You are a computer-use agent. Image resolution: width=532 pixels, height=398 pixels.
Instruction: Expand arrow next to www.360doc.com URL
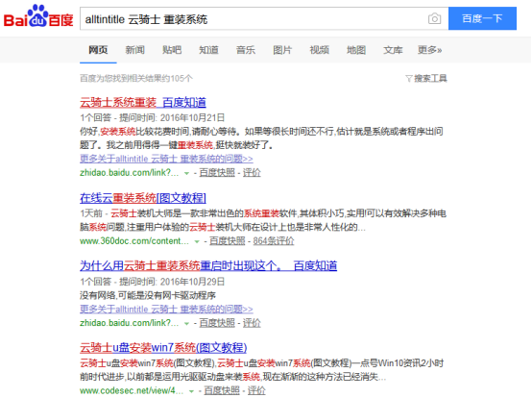tap(197, 242)
